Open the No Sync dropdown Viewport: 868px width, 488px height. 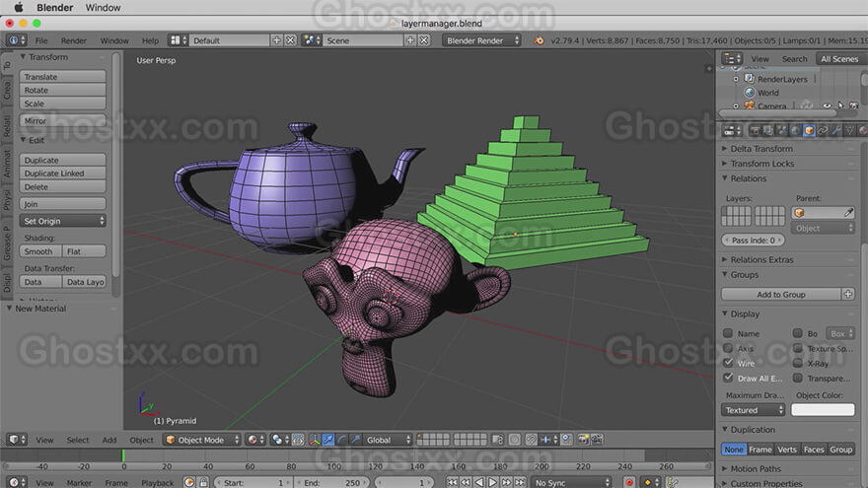(571, 482)
